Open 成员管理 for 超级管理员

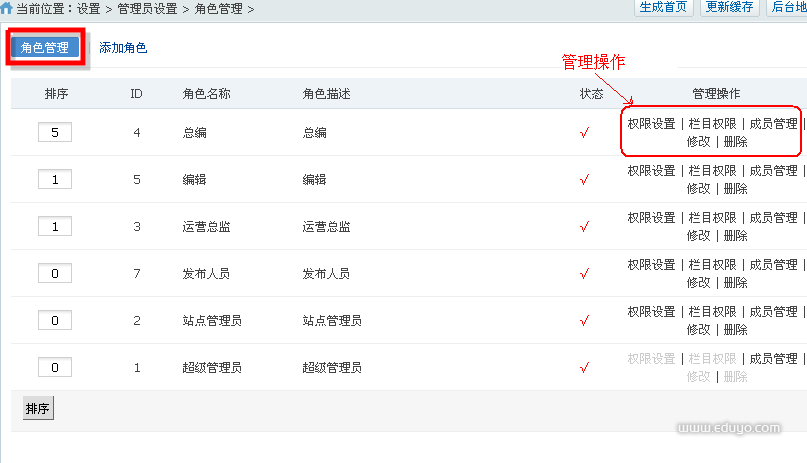pyautogui.click(x=773, y=359)
